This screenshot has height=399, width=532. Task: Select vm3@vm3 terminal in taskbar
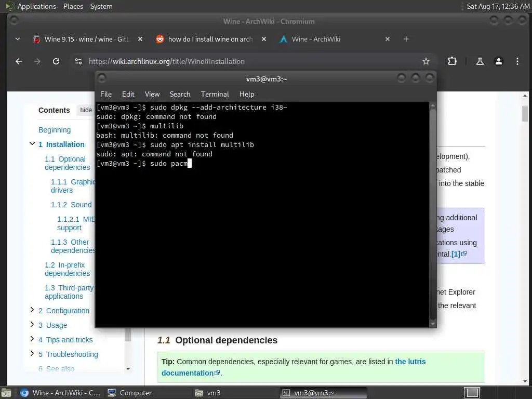pyautogui.click(x=323, y=393)
